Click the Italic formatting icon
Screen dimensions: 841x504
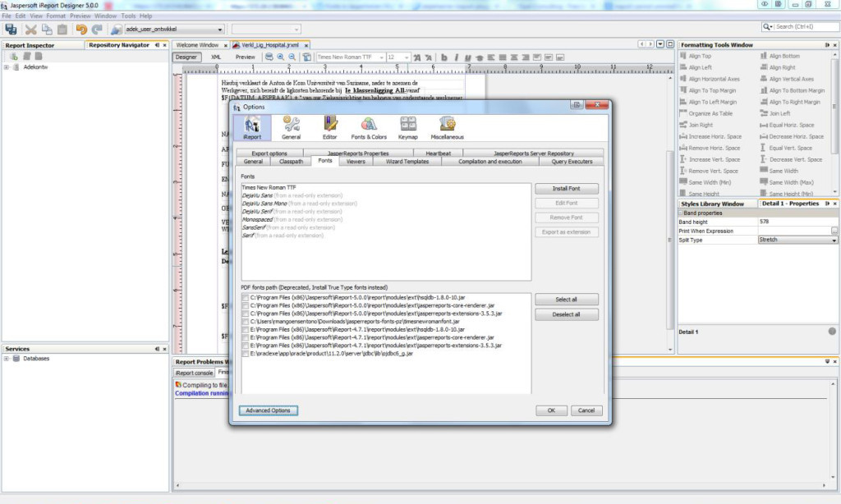coord(456,57)
